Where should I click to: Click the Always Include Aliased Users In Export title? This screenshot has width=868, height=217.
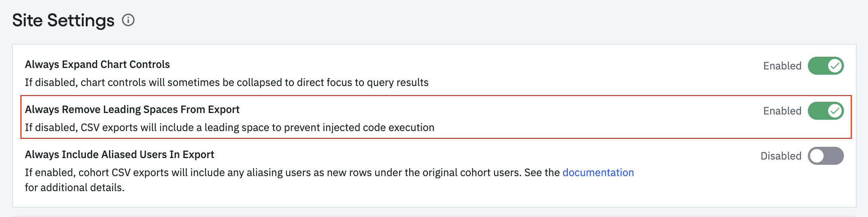[x=120, y=155]
